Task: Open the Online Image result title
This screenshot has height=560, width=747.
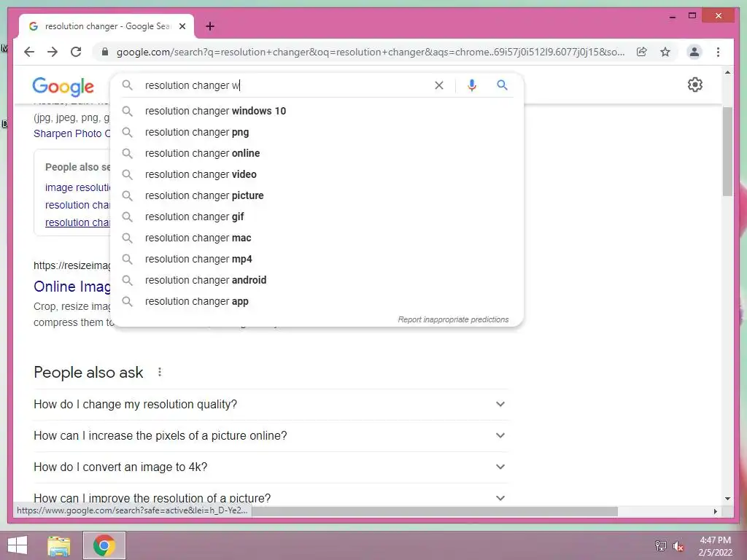Action: coord(72,286)
